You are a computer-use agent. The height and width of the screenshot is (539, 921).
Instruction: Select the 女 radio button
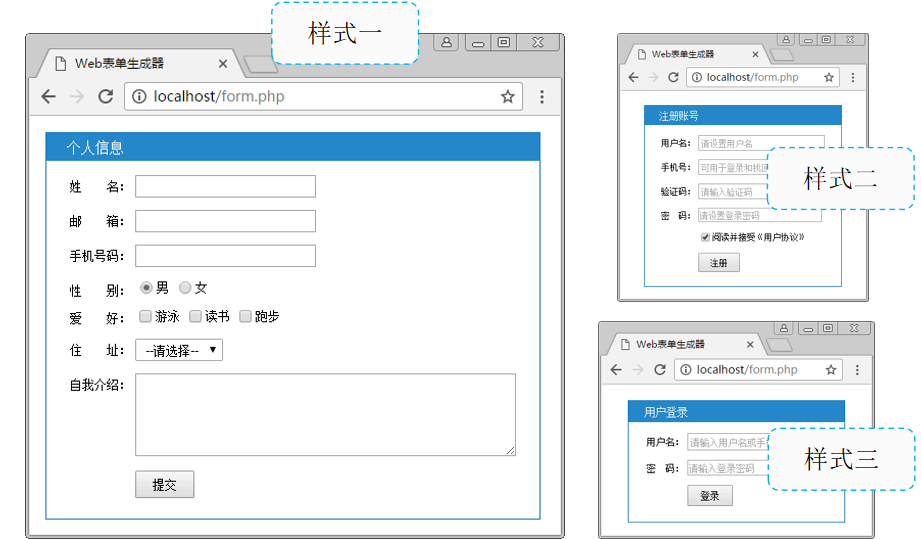point(185,288)
